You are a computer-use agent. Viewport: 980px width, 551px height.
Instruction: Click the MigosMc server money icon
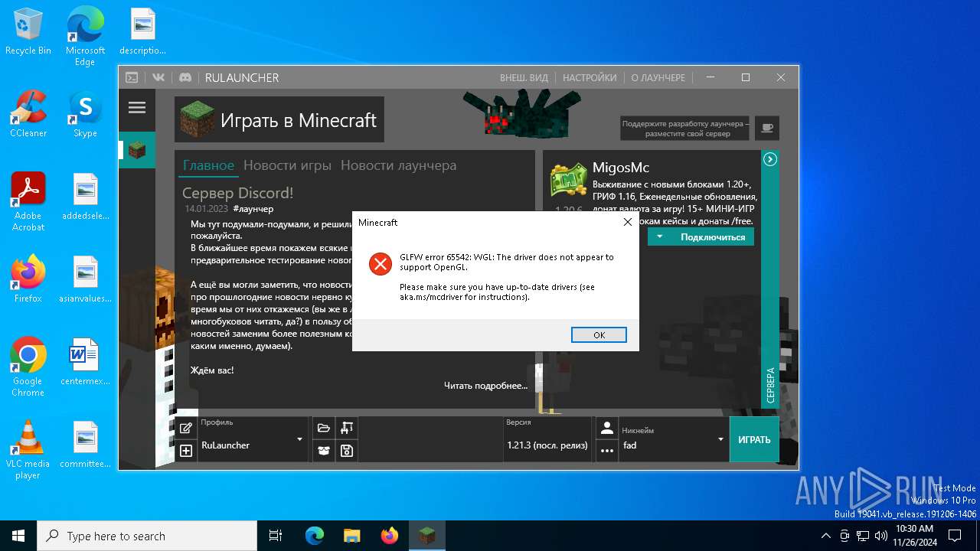click(x=569, y=181)
